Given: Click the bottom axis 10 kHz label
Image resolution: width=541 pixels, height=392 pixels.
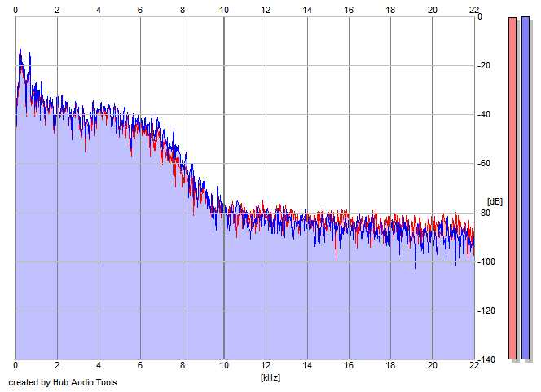Looking at the screenshot, I should 224,365.
